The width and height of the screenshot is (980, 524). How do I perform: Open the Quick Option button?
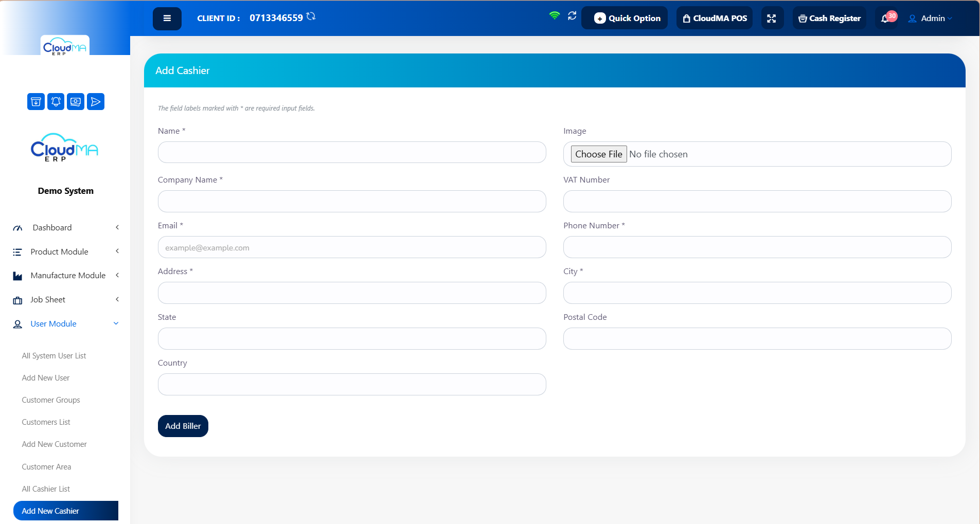click(x=625, y=18)
